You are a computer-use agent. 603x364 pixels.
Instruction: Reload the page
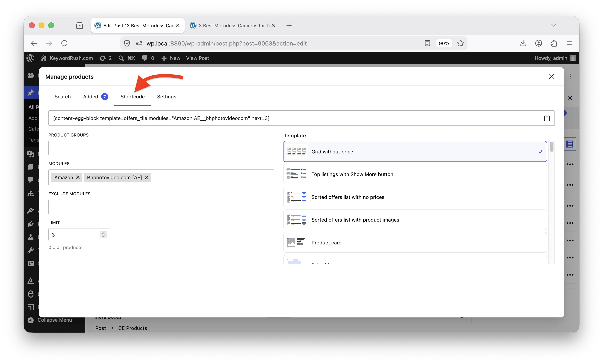tap(64, 43)
